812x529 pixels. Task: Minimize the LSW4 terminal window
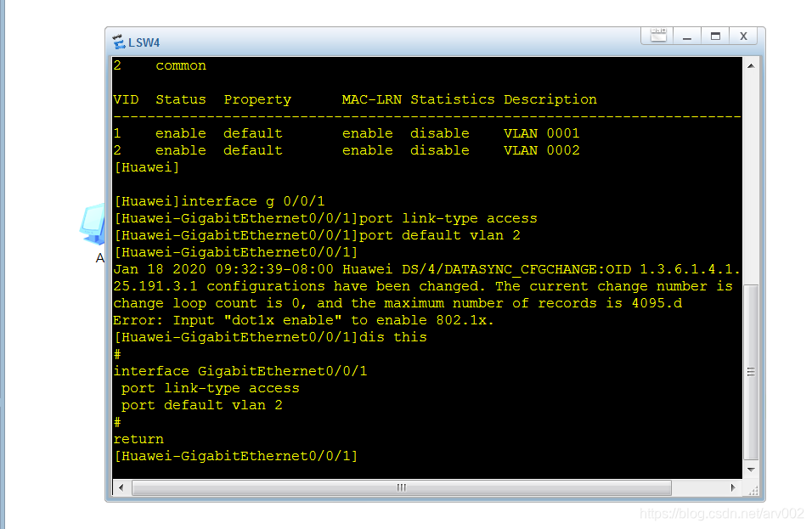coord(687,36)
